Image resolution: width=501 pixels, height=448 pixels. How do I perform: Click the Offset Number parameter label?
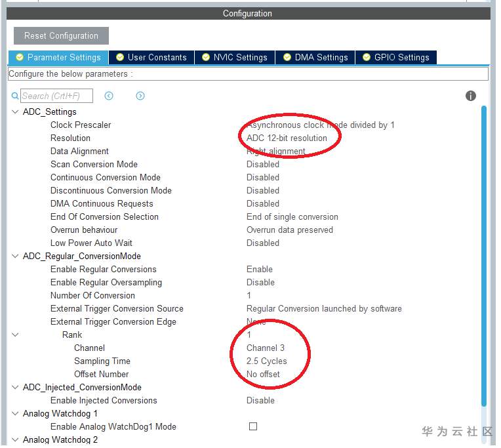pyautogui.click(x=101, y=374)
